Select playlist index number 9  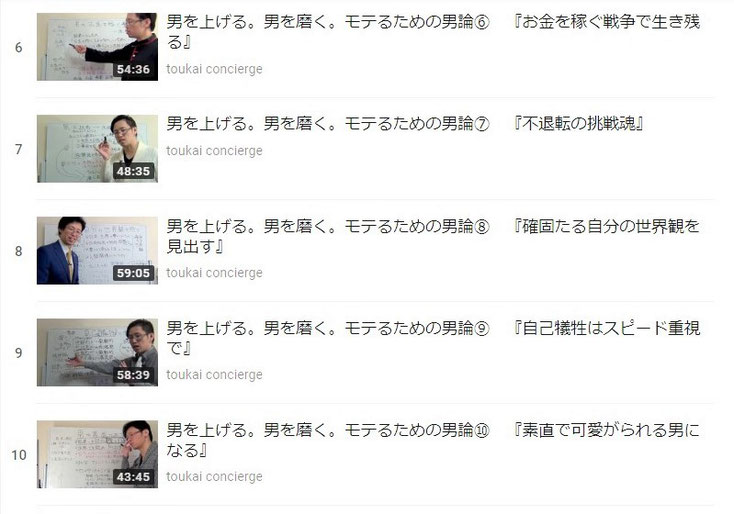coord(19,353)
